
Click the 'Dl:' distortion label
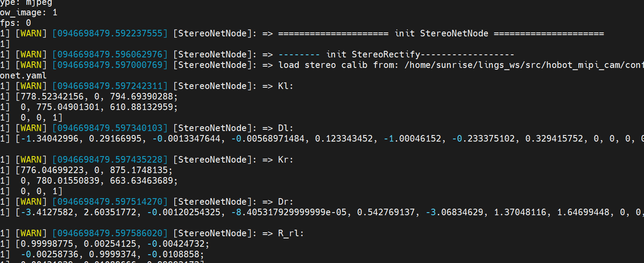tap(286, 128)
